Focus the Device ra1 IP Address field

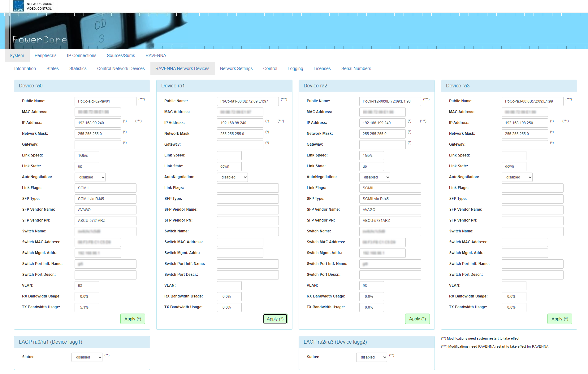[240, 123]
